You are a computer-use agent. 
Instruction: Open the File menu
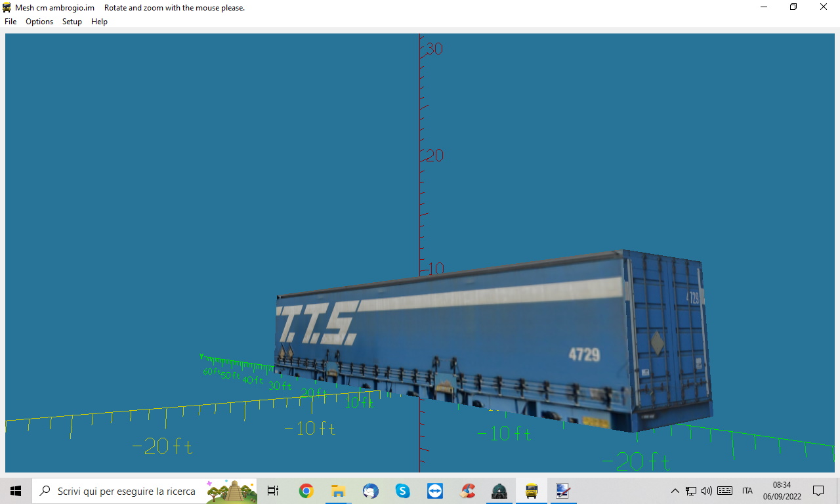[10, 22]
